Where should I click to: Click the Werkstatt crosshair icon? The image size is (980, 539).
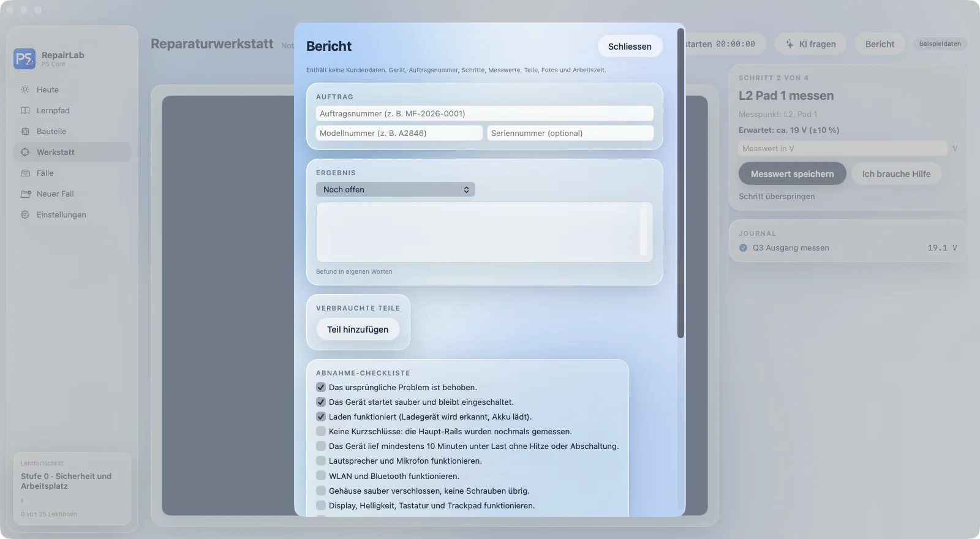25,152
